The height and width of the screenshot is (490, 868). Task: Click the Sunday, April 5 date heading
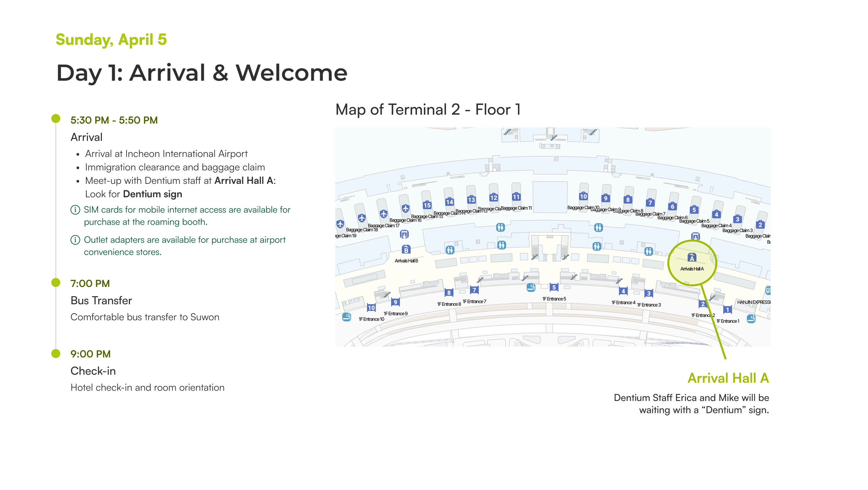click(111, 40)
